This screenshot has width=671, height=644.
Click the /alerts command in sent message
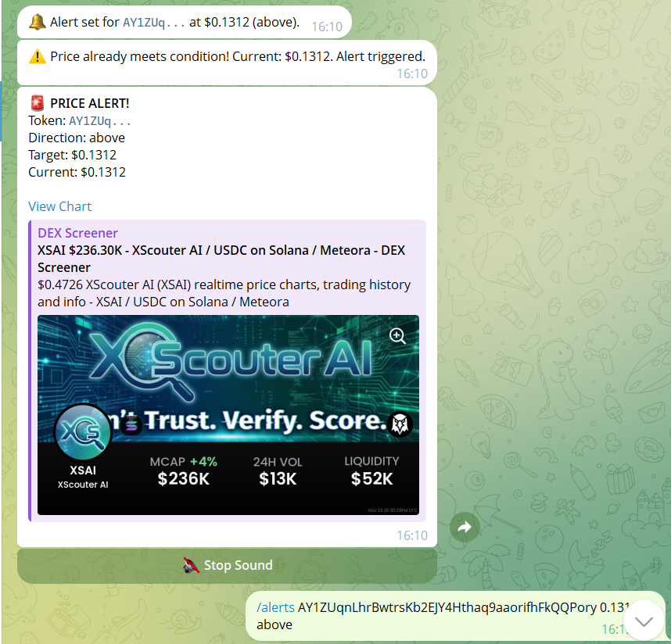pos(275,607)
